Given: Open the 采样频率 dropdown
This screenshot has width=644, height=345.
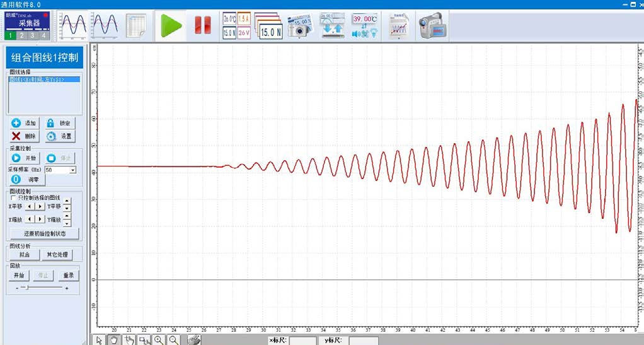Looking at the screenshot, I should (x=72, y=170).
